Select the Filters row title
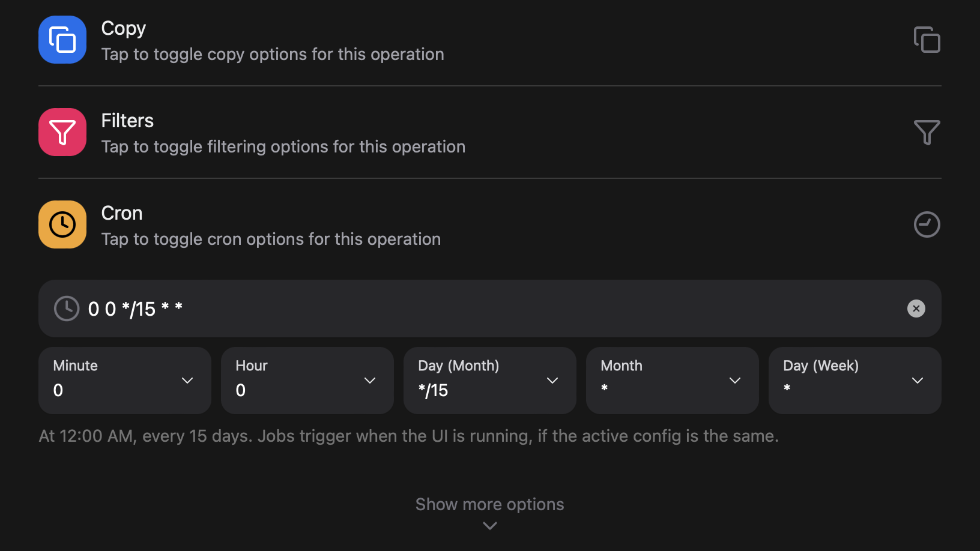The width and height of the screenshot is (980, 551). click(x=127, y=121)
